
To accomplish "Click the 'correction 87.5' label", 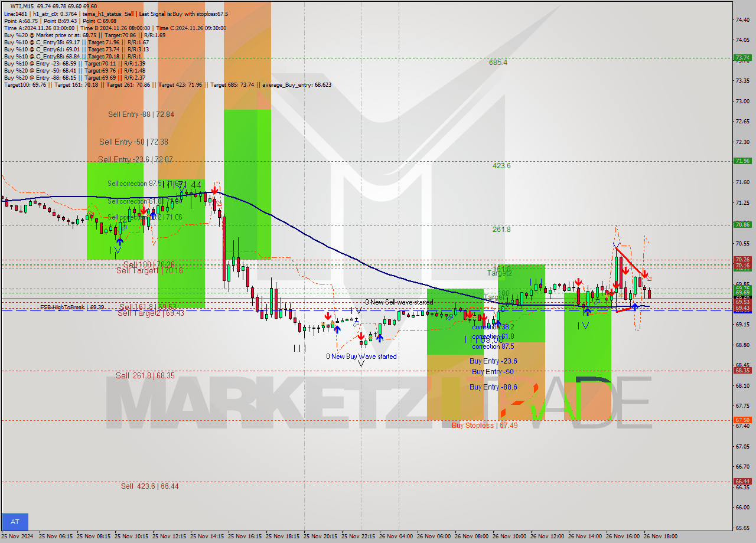I will tap(493, 346).
